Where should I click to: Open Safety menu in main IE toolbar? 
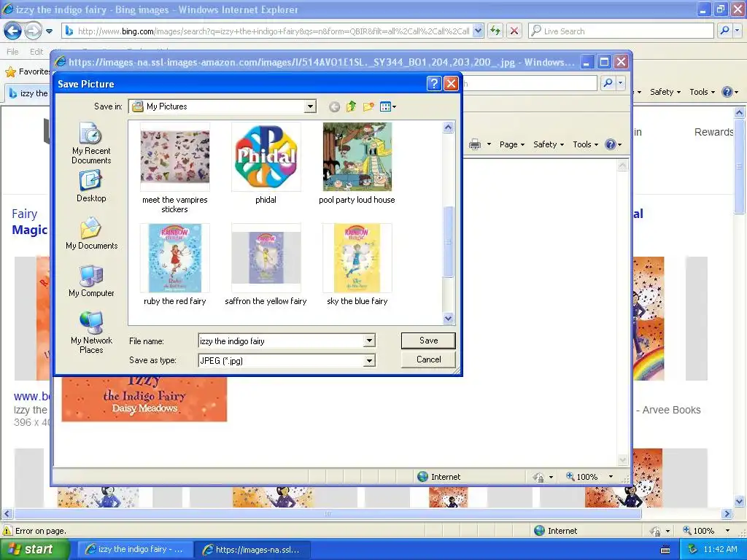665,92
